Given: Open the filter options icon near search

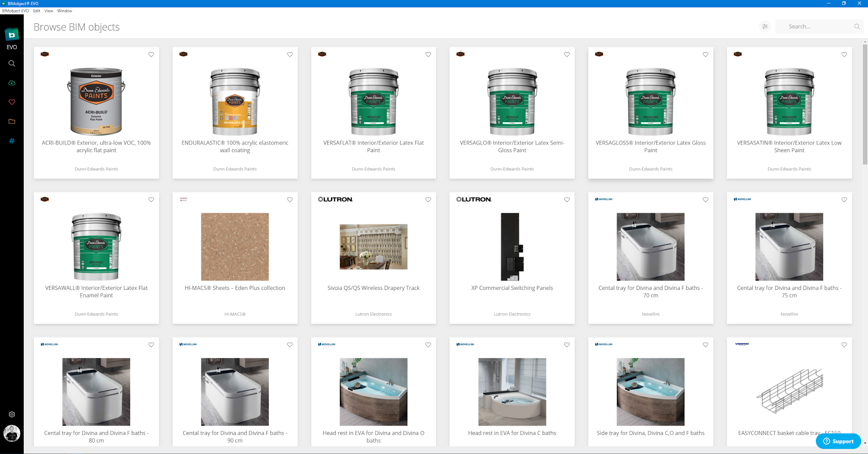Looking at the screenshot, I should tap(765, 26).
